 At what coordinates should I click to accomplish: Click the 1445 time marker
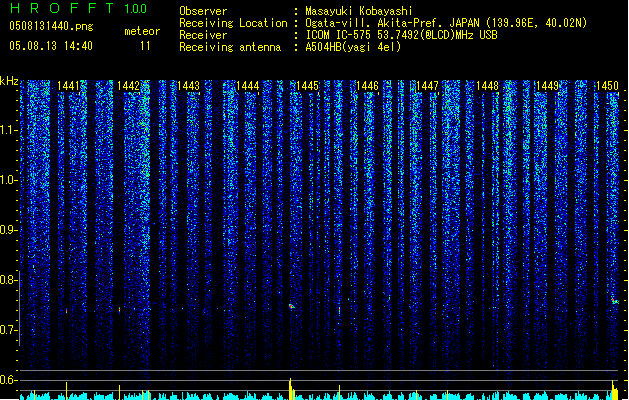pos(307,86)
